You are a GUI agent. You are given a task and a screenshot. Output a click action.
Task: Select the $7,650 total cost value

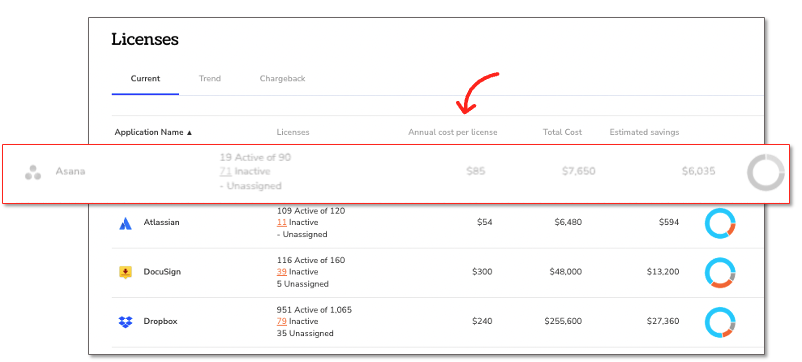pos(578,171)
